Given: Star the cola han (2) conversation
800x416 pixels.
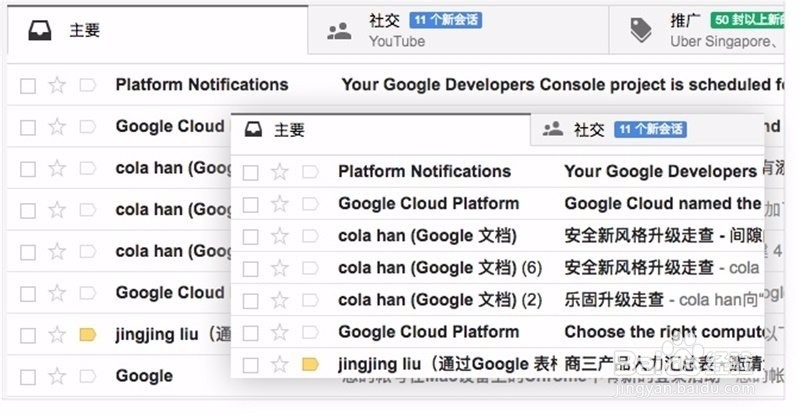Looking at the screenshot, I should point(280,300).
